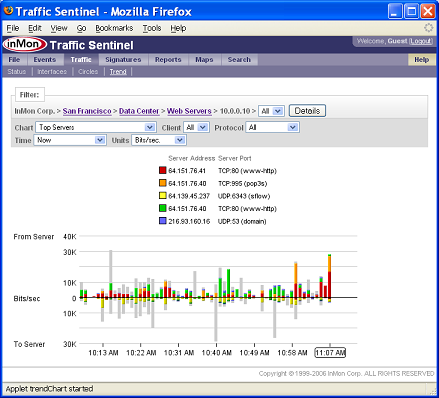Switch to the Maps tab
Screen dimensions: 439x398
(204, 60)
